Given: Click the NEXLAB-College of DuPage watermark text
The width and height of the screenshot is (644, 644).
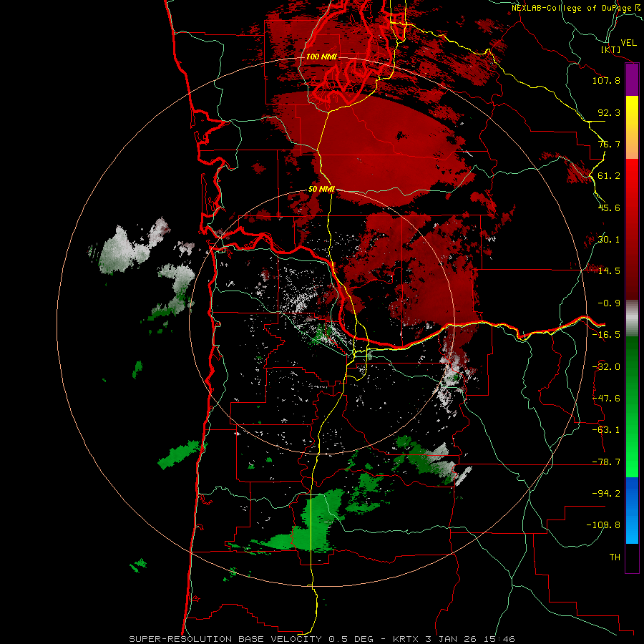Looking at the screenshot, I should 575,8.
